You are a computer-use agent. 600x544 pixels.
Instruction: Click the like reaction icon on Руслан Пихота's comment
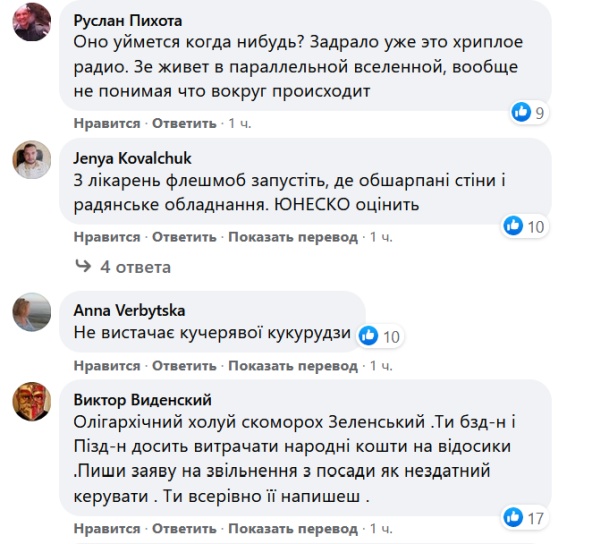pyautogui.click(x=521, y=112)
